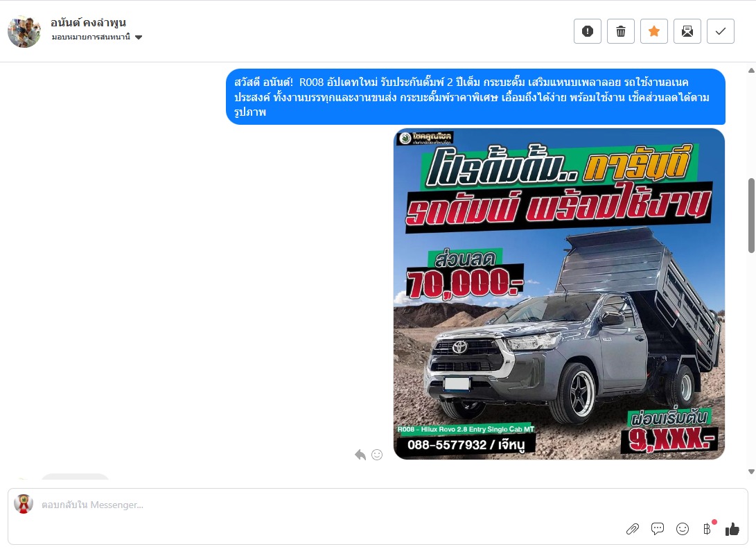
Task: Toggle the orange star follow-up
Action: (x=653, y=31)
